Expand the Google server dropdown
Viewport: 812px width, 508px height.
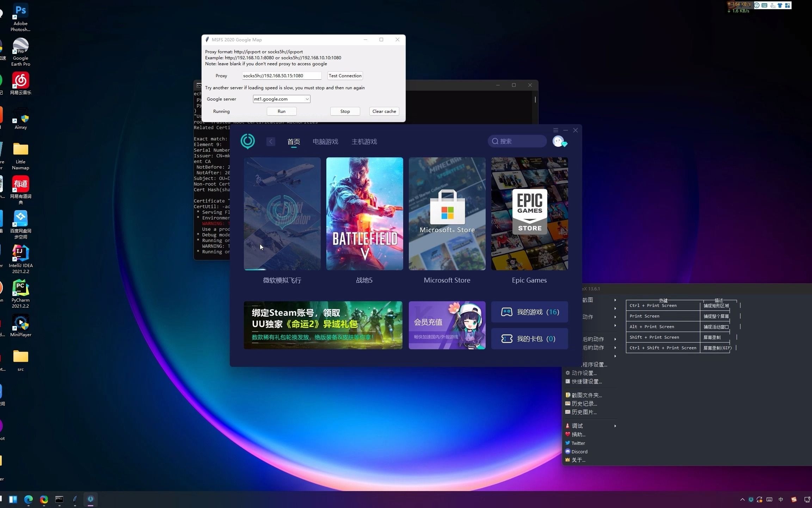[307, 99]
